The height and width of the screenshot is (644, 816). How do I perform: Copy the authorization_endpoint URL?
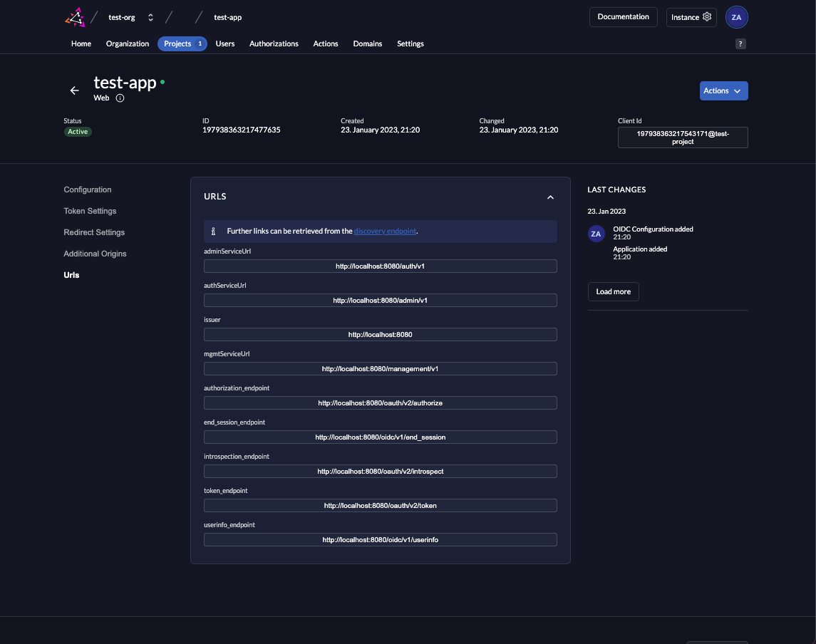pyautogui.click(x=380, y=403)
